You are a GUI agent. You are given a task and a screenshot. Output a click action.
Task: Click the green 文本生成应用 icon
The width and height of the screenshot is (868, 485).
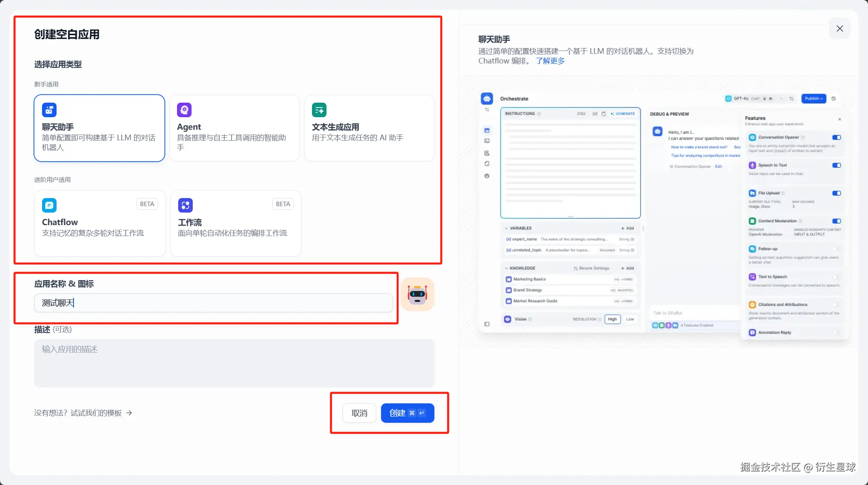(x=319, y=110)
